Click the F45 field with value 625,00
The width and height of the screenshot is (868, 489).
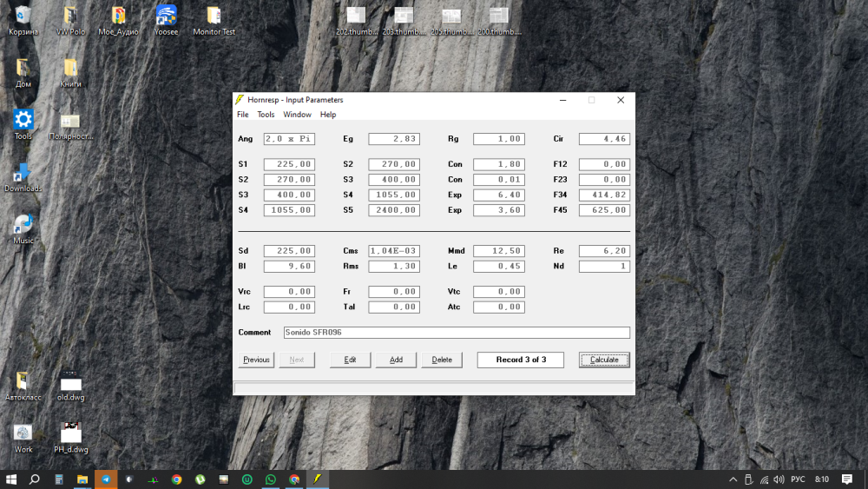point(604,210)
